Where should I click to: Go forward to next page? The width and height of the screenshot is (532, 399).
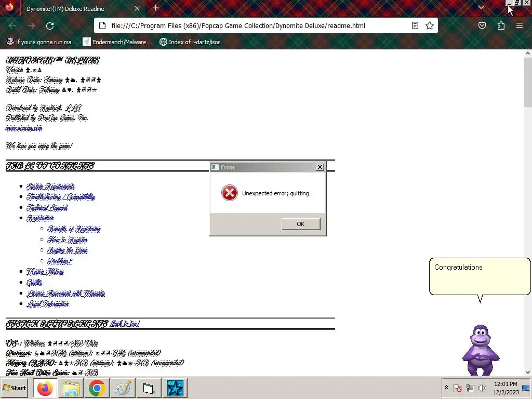tap(31, 26)
